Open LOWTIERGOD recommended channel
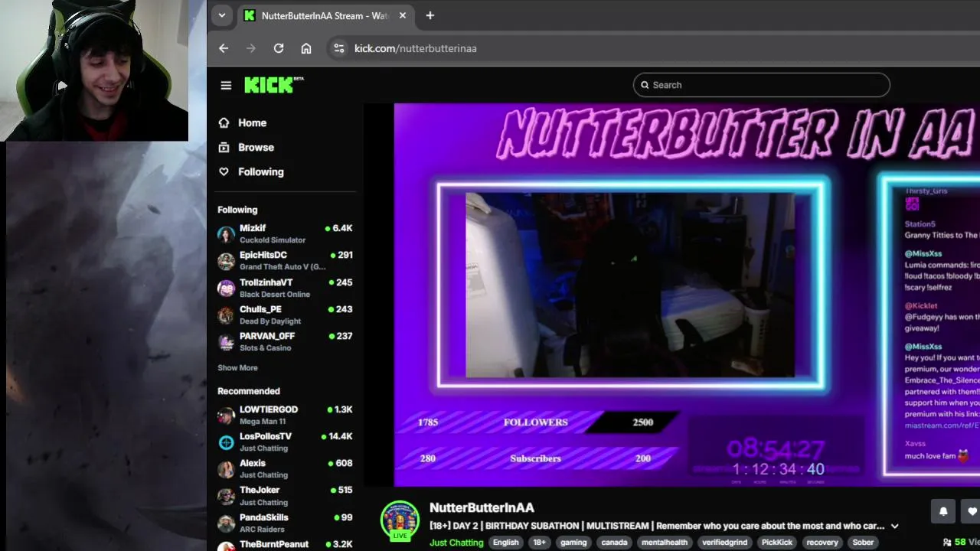 coord(285,416)
